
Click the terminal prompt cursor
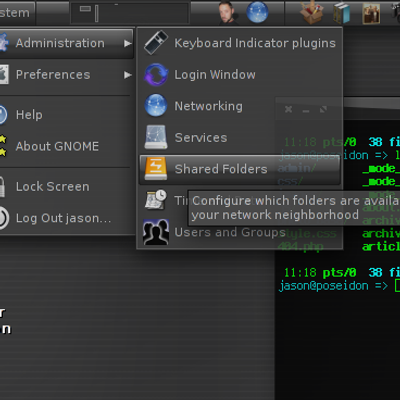coord(397,286)
